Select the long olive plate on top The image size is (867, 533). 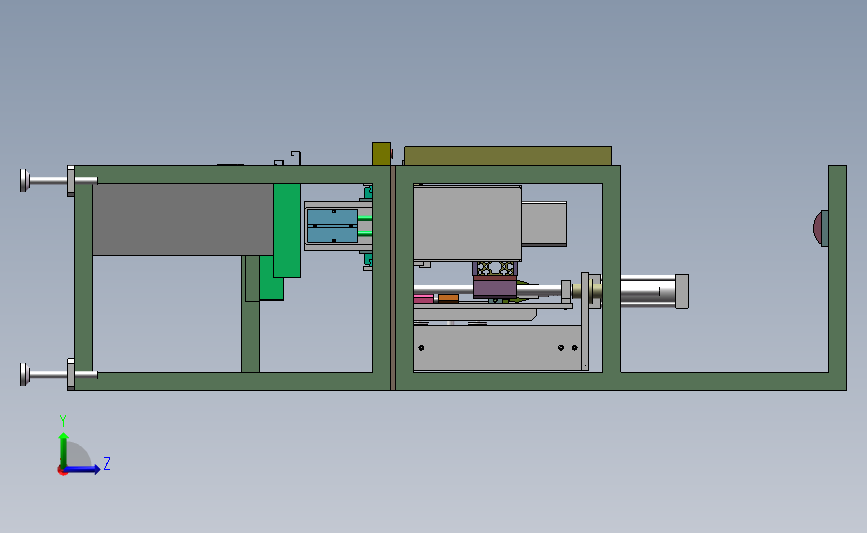pos(508,156)
